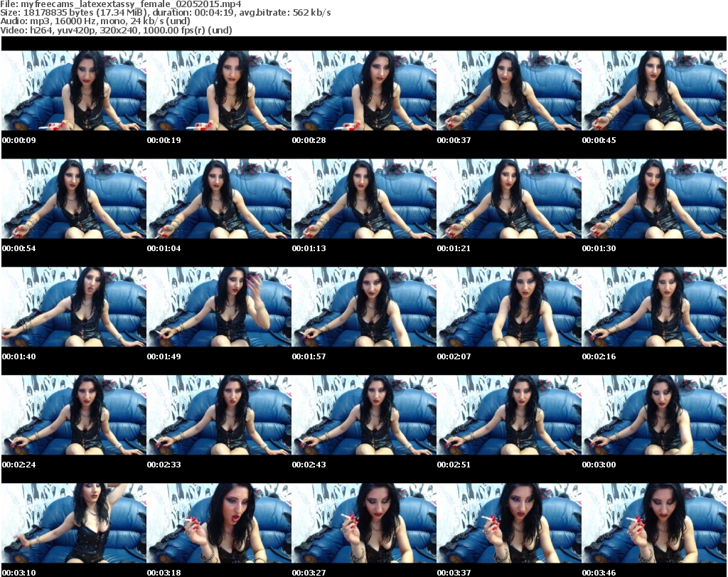Click the 00:02:43 timestamp label
Viewport: 728px width, 577px height.
(x=309, y=464)
